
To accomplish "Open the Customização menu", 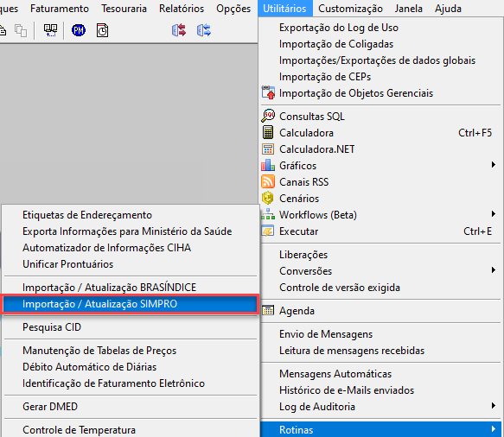I will pyautogui.click(x=350, y=9).
